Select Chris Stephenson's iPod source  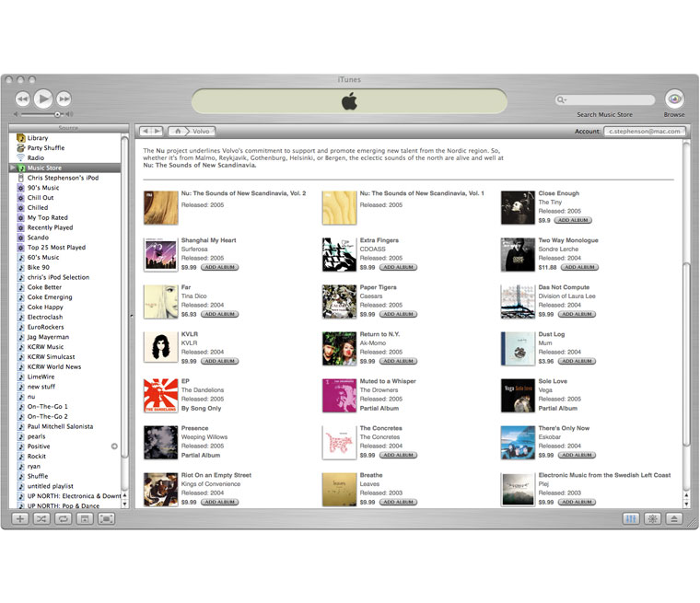pyautogui.click(x=63, y=178)
